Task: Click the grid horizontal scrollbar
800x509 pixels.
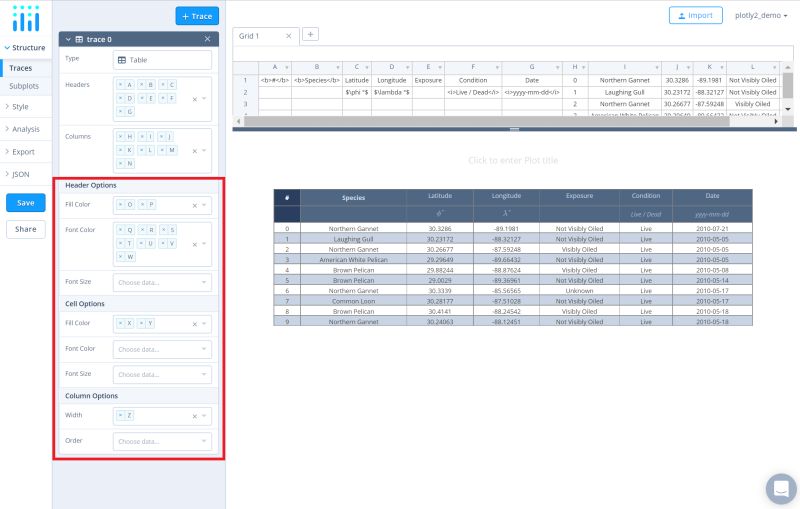Action: (486, 121)
